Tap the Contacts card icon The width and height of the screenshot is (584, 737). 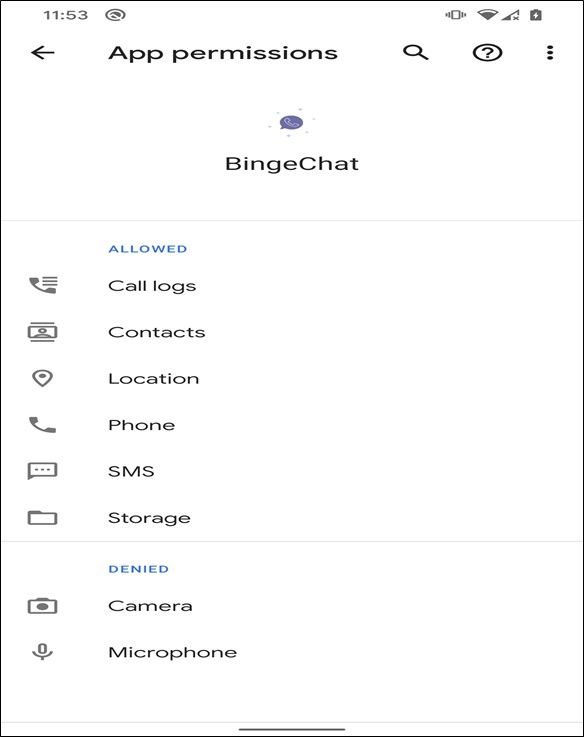(42, 332)
